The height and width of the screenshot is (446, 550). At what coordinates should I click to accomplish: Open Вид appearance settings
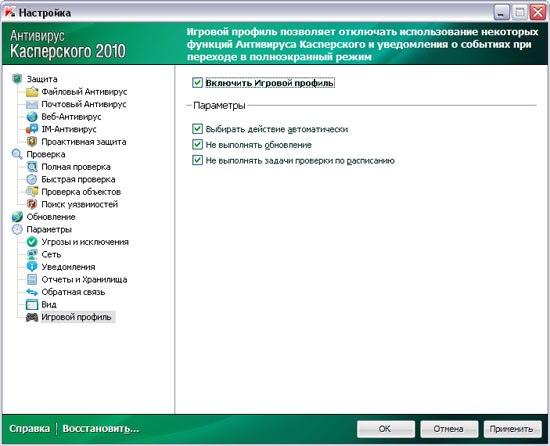tap(49, 304)
